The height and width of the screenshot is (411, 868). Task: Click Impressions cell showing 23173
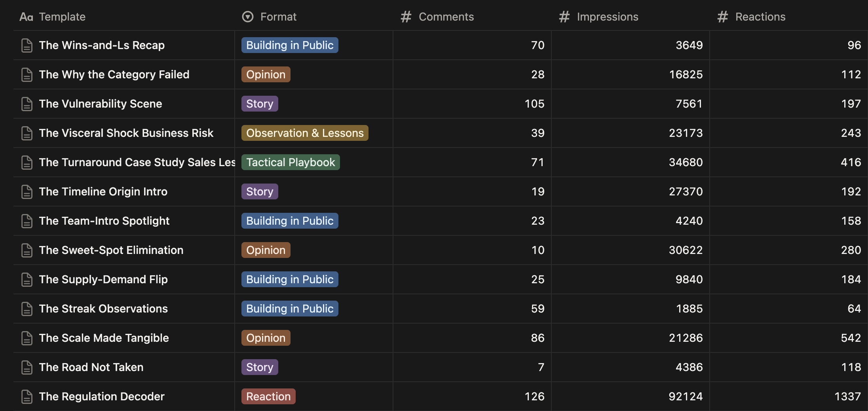(x=631, y=133)
